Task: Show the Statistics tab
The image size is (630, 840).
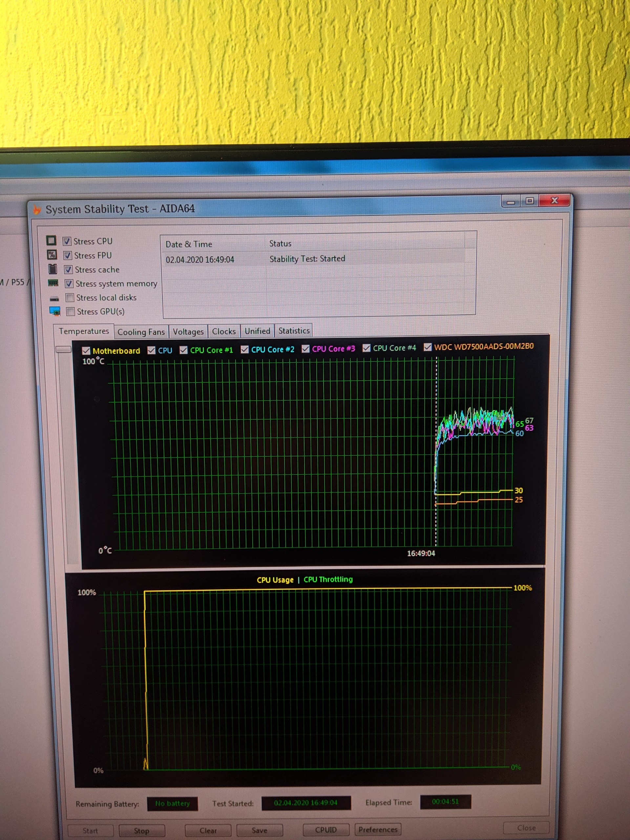Action: 294,330
